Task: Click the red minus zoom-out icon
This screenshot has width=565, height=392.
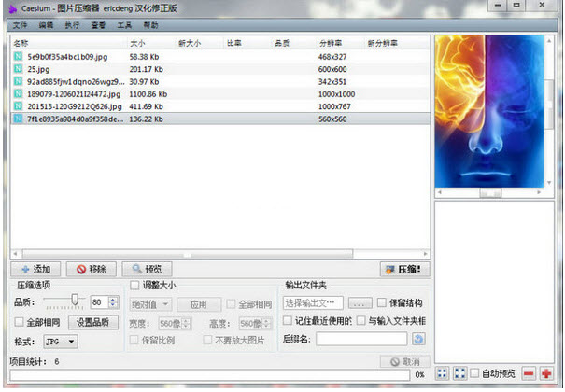Action: tap(529, 373)
